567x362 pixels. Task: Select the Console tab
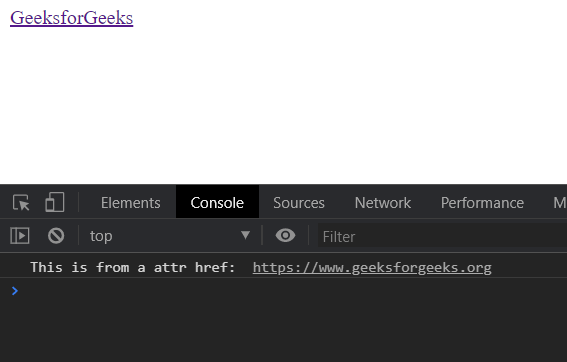[x=217, y=202]
